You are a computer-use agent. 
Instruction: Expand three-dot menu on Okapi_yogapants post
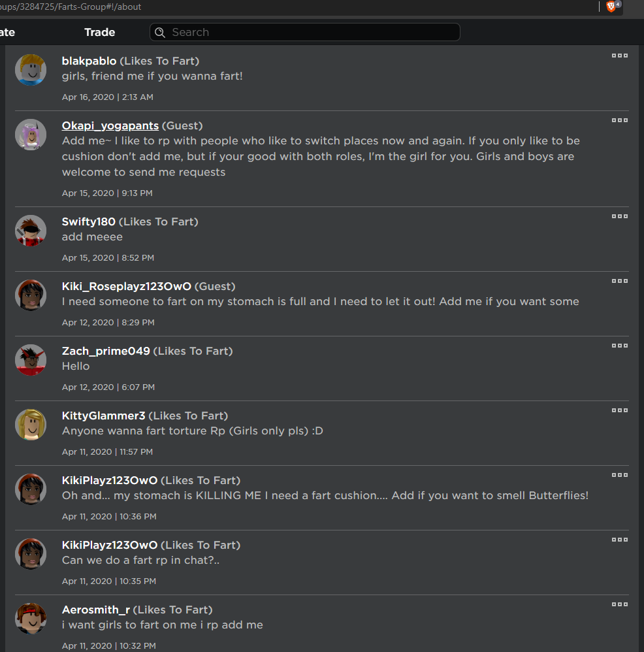[x=619, y=120]
